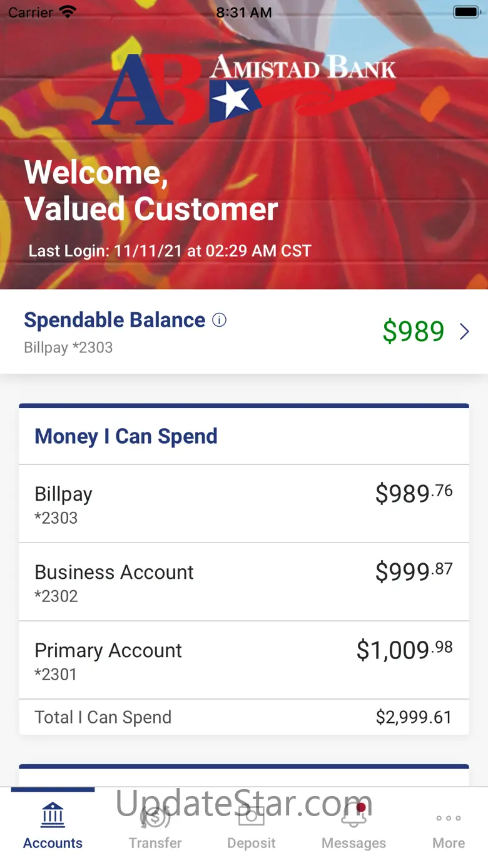This screenshot has height=868, width=488.
Task: Tap the Last Login timestamp text
Action: pos(170,251)
